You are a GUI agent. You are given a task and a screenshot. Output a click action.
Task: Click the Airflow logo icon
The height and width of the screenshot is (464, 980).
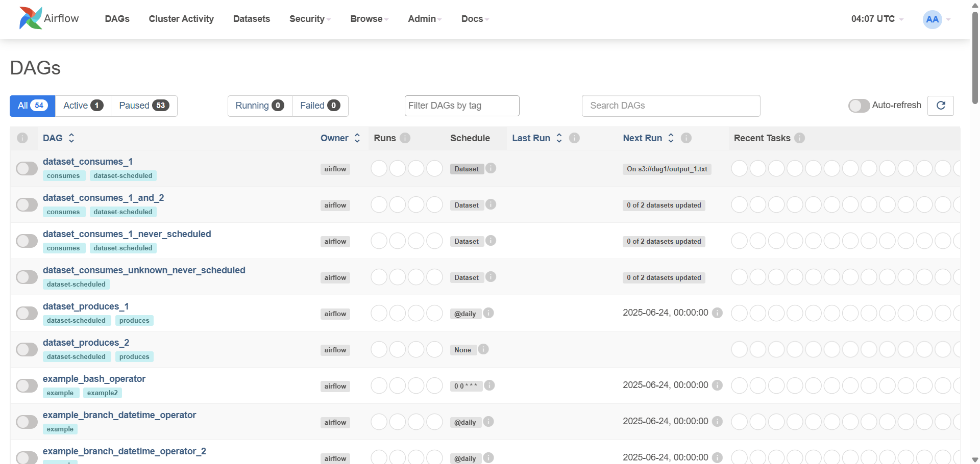[x=31, y=18]
